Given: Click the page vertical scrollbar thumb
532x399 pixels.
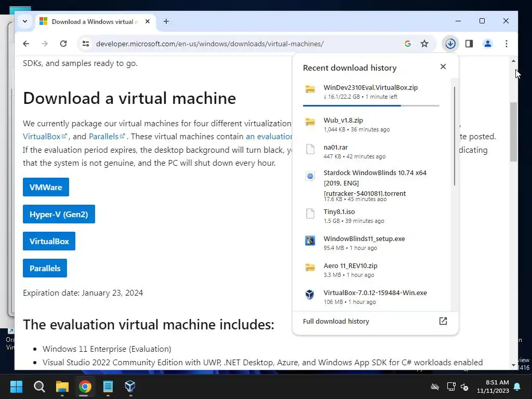Looking at the screenshot, I should [x=513, y=131].
